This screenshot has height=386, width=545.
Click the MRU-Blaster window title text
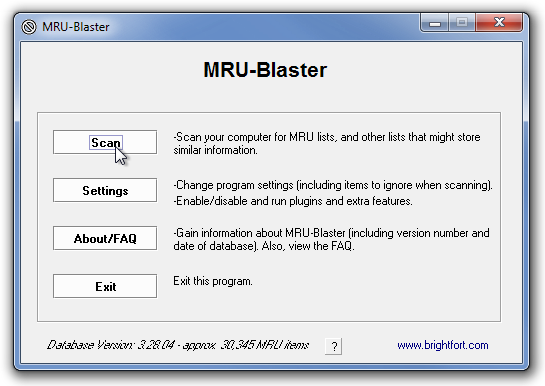[x=76, y=27]
